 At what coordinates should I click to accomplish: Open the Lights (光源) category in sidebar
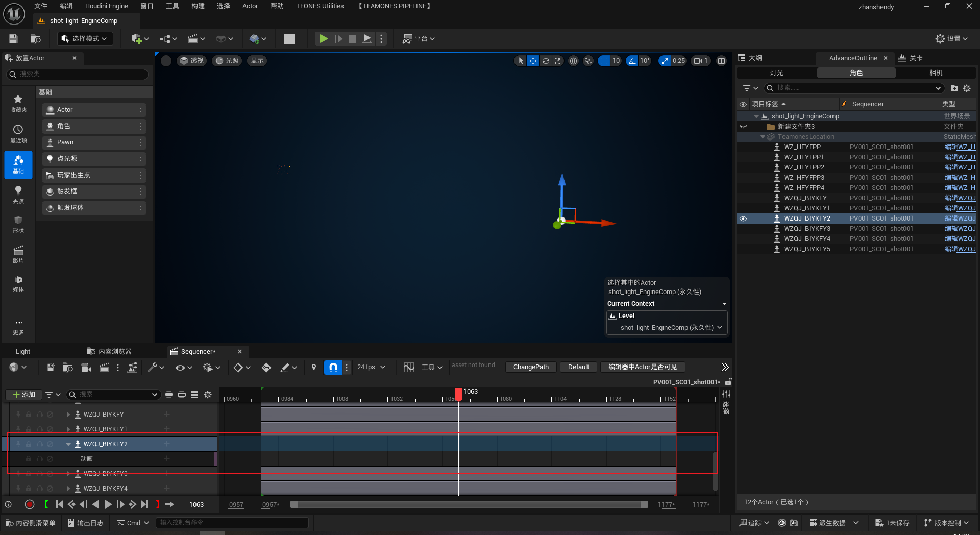point(18,194)
